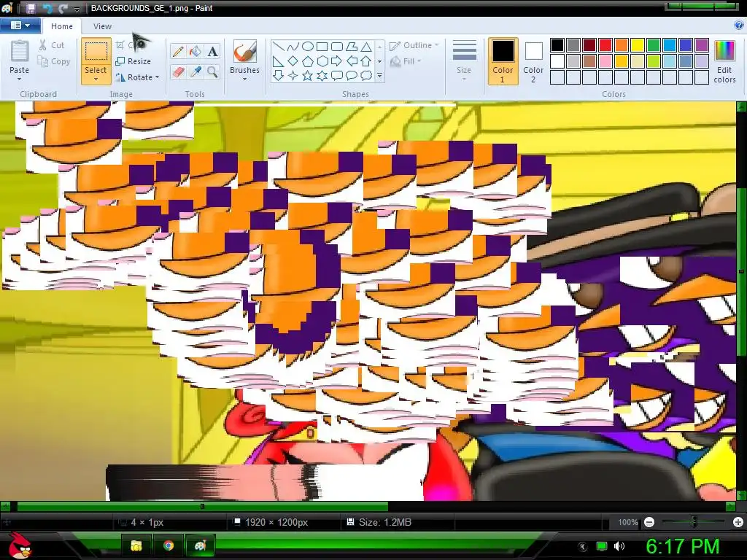This screenshot has width=747, height=560.
Task: Open Edit colors dialog
Action: 724,61
